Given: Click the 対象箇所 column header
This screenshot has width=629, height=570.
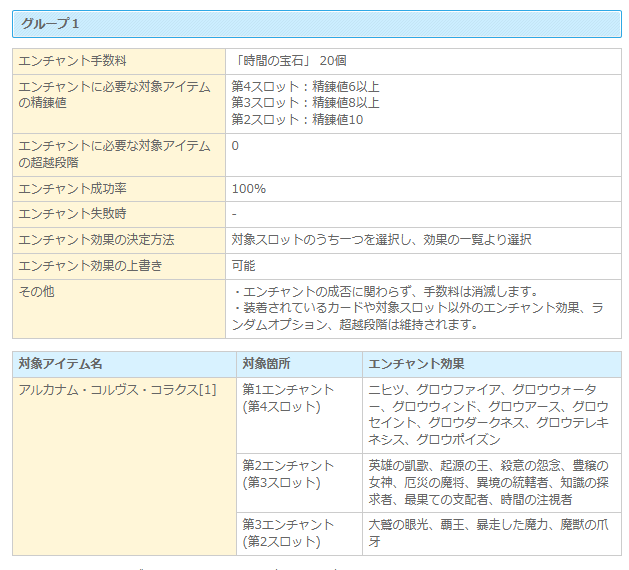Looking at the screenshot, I should [267, 364].
